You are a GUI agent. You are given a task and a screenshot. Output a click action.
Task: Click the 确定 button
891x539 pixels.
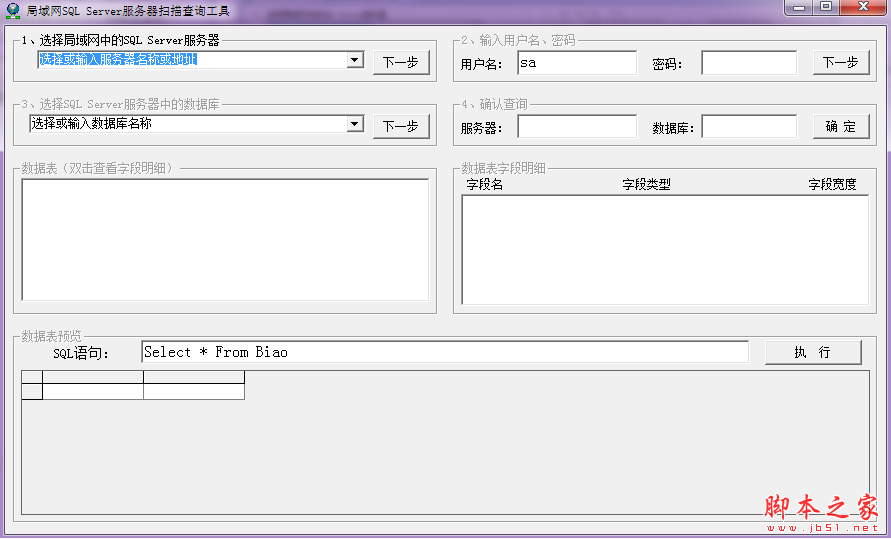[x=841, y=126]
